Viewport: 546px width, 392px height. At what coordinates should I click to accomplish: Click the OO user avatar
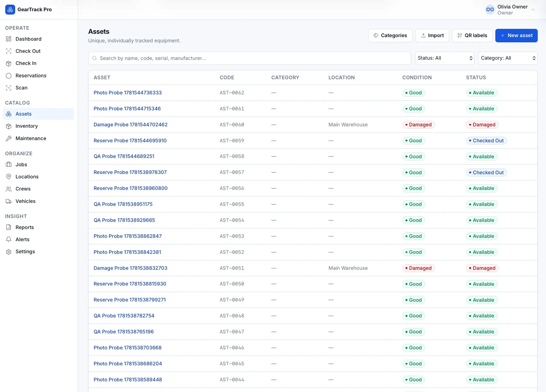490,10
